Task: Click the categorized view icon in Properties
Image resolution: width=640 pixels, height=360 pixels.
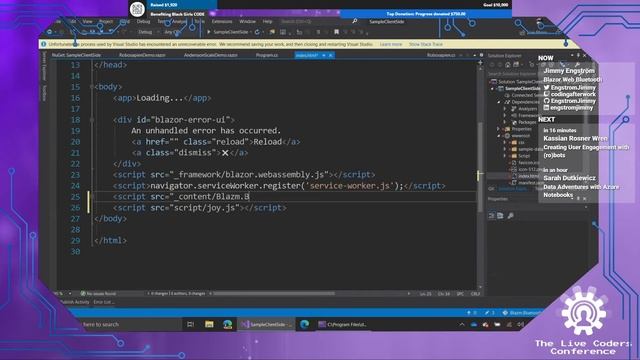Action: click(492, 216)
